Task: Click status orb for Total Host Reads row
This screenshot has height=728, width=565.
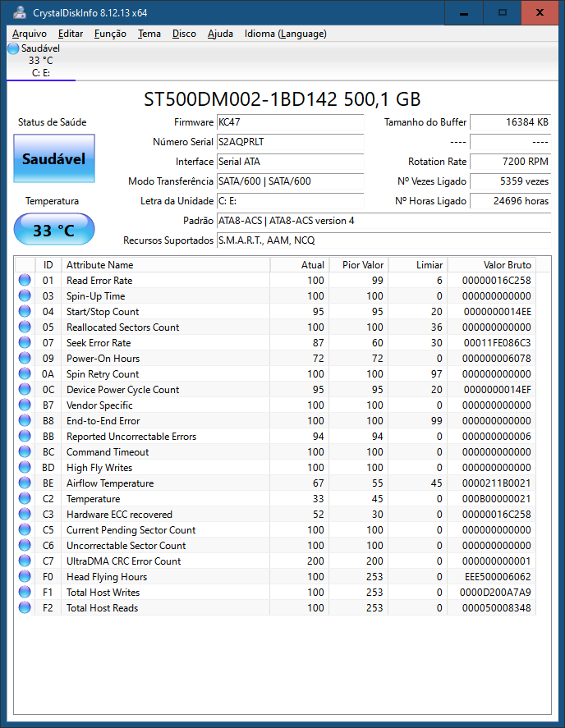Action: click(25, 607)
